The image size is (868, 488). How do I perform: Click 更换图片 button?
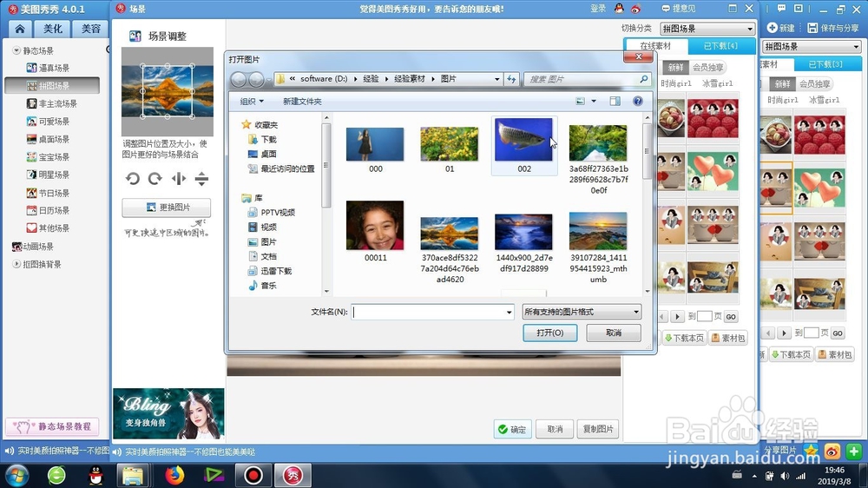pos(166,208)
